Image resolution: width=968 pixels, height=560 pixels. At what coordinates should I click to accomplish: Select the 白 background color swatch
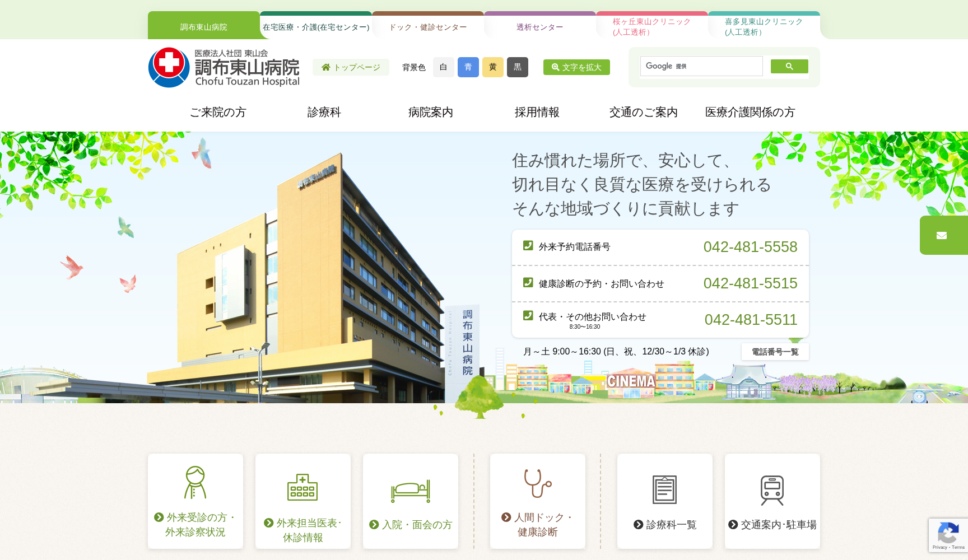pyautogui.click(x=443, y=67)
